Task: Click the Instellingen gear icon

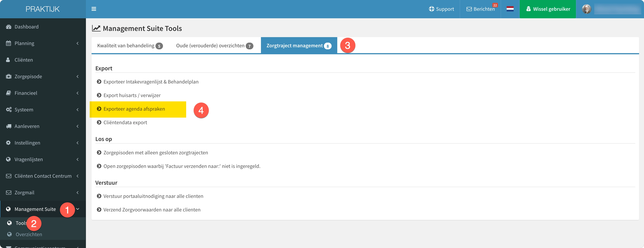Action: pyautogui.click(x=8, y=143)
